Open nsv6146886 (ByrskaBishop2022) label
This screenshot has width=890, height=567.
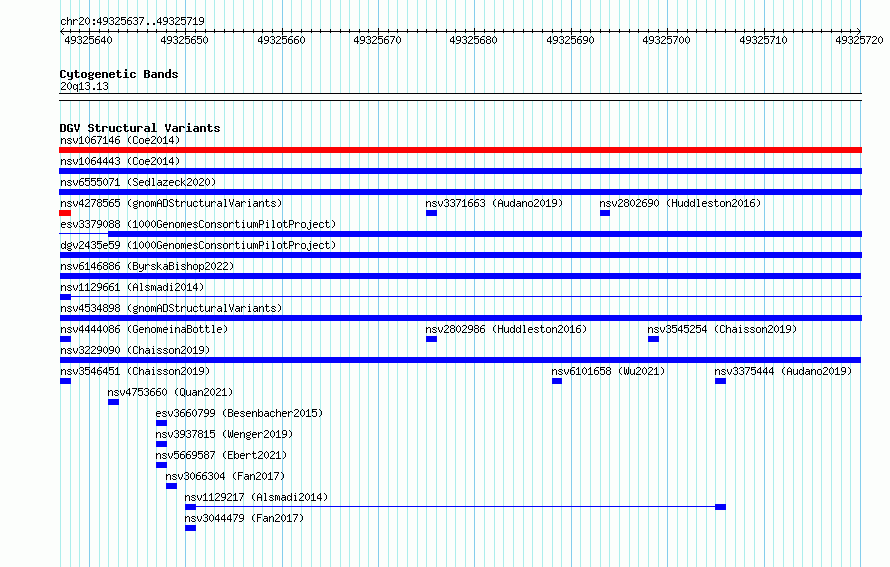pos(147,266)
